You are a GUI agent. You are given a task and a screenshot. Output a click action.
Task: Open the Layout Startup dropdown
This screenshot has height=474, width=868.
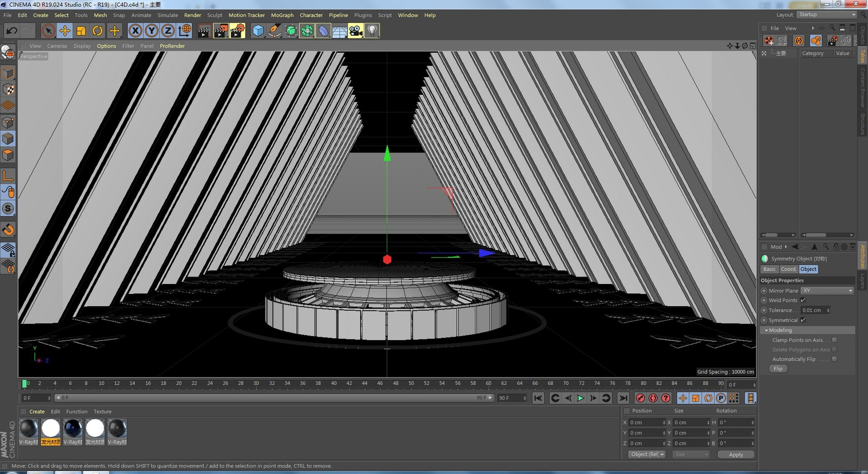point(827,14)
